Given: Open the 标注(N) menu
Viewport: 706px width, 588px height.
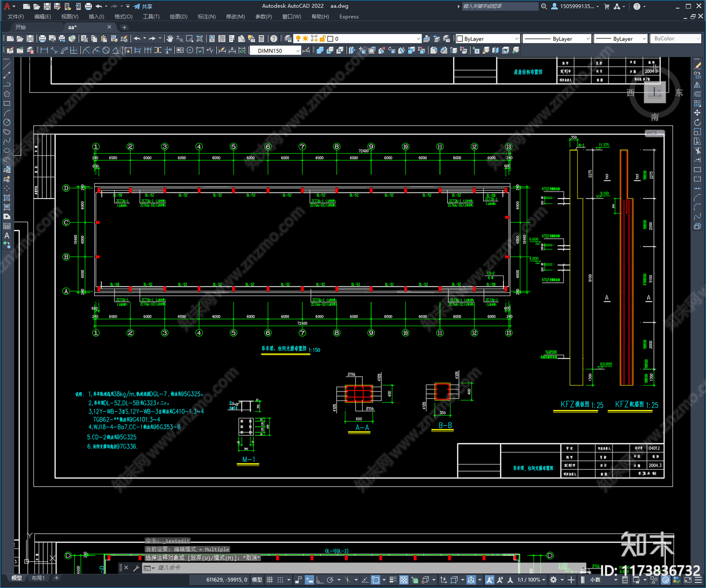Looking at the screenshot, I should tap(207, 17).
